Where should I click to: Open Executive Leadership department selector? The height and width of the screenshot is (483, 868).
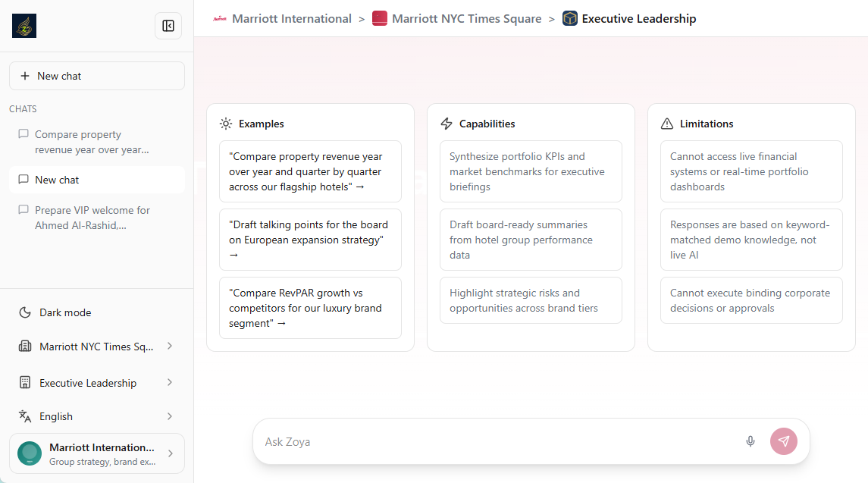[x=97, y=383]
